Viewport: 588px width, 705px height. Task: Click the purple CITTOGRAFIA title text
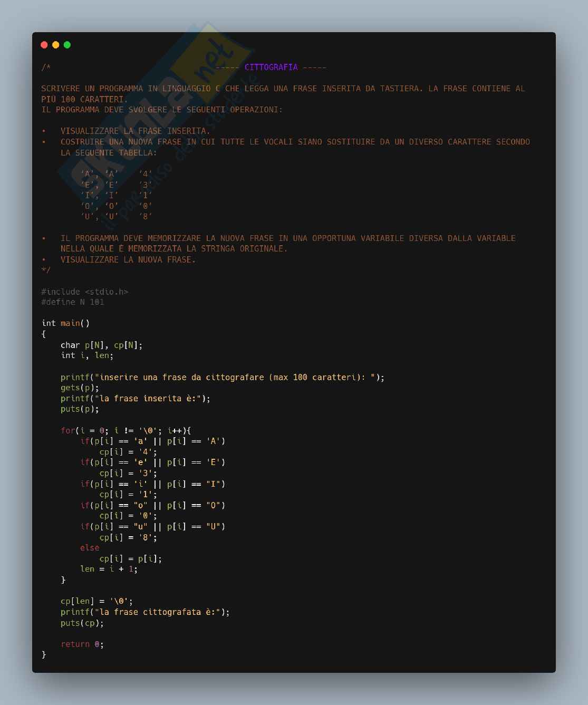pos(271,67)
